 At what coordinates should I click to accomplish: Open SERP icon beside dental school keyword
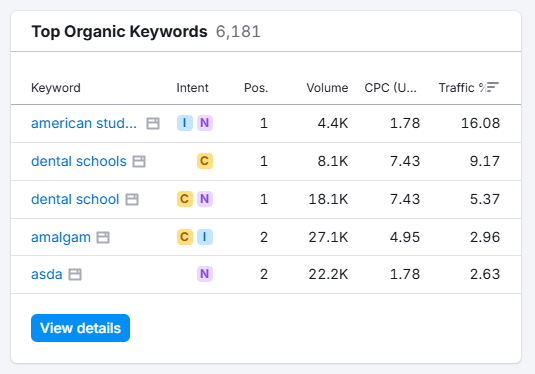pyautogui.click(x=132, y=199)
